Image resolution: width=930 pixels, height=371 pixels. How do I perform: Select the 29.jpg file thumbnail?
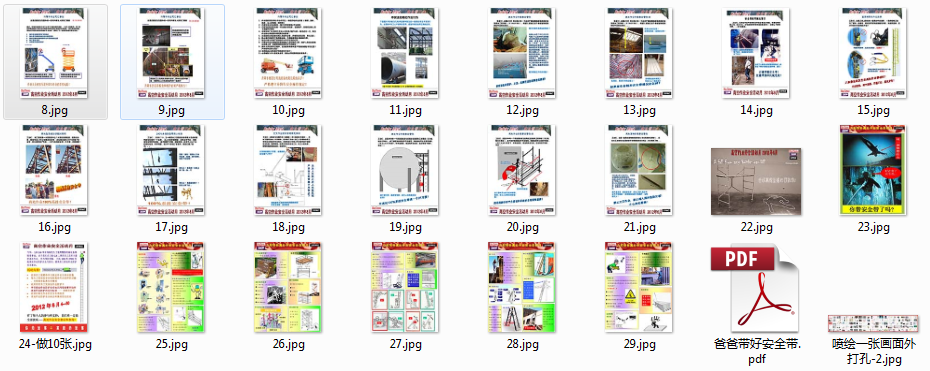[x=639, y=287]
